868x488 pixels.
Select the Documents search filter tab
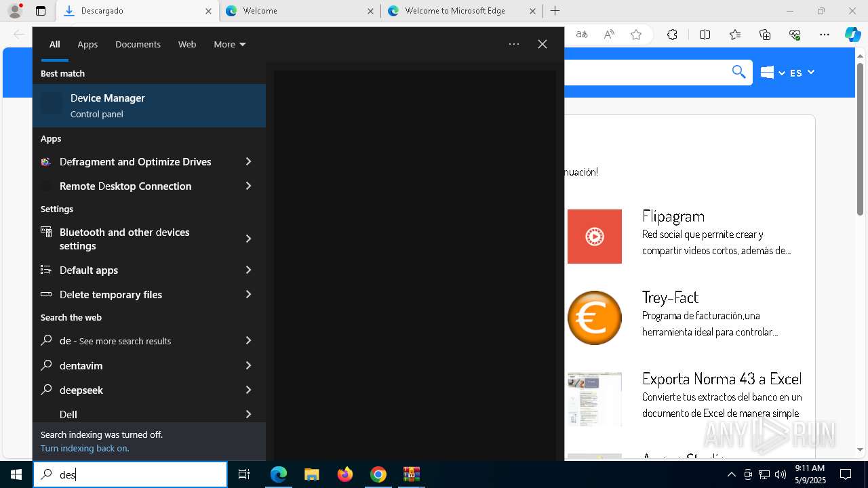[138, 45]
